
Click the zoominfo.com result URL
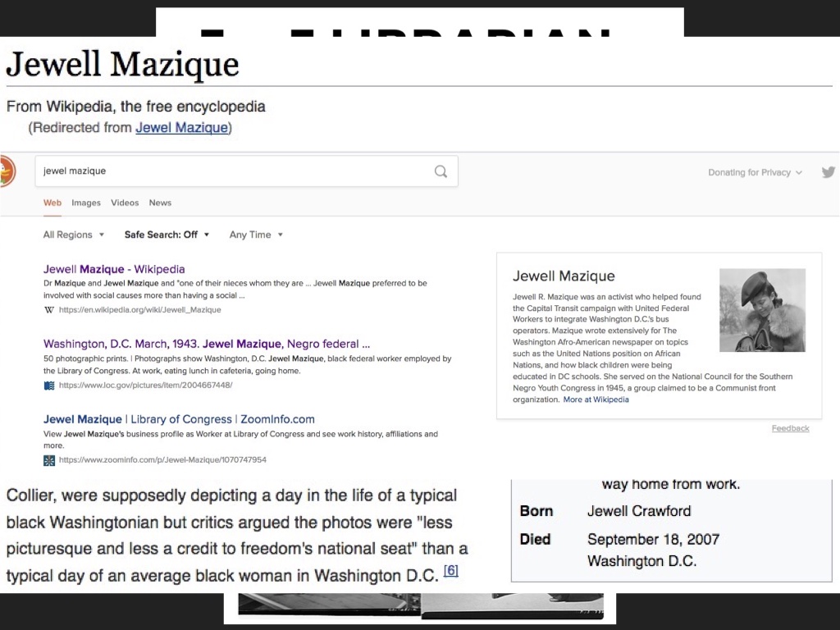pos(162,459)
